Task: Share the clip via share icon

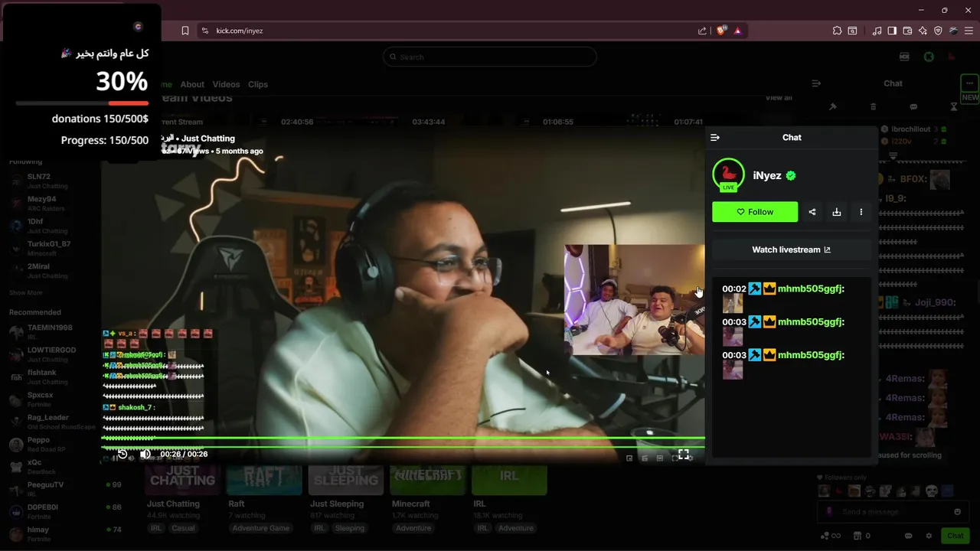Action: coord(812,212)
